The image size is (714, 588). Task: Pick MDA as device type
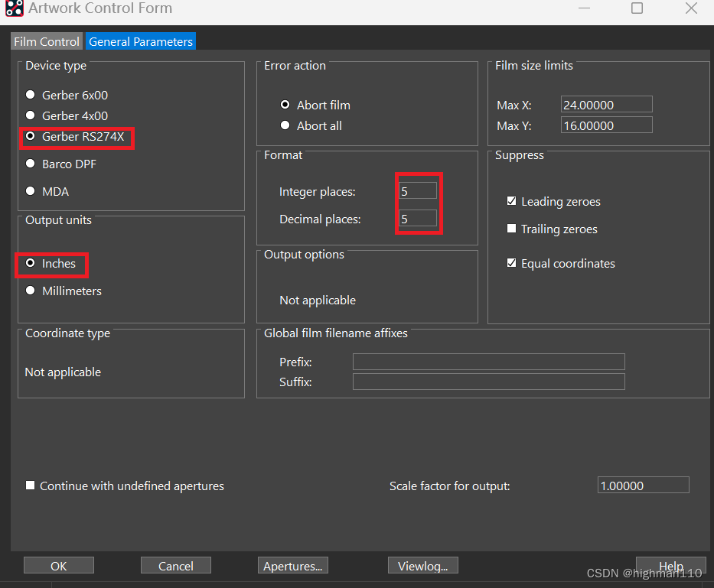(31, 191)
